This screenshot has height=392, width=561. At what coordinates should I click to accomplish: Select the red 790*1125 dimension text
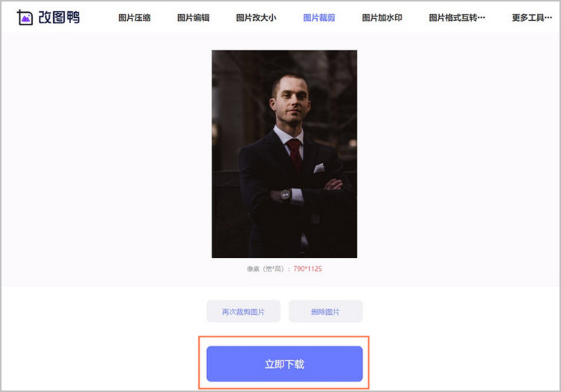(307, 269)
